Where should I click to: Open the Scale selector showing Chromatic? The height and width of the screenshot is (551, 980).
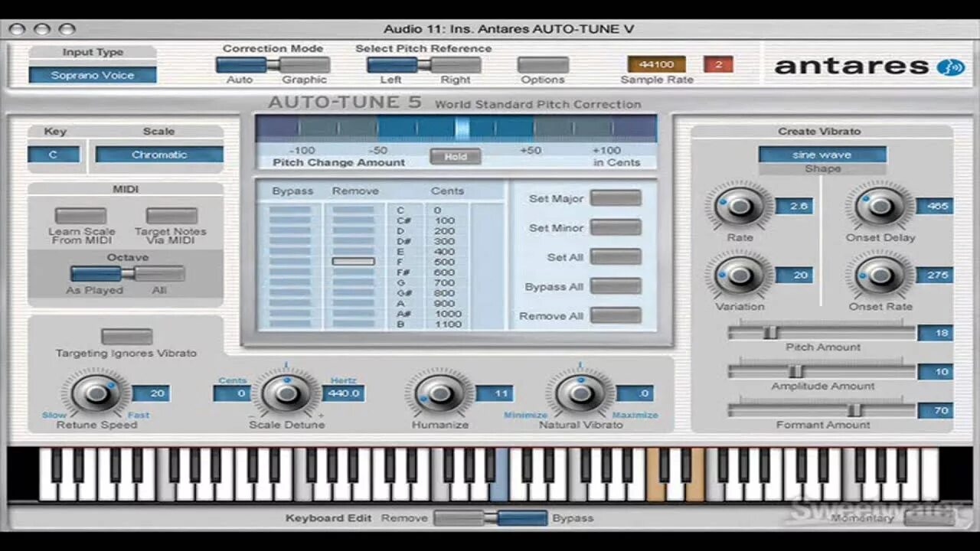click(159, 155)
